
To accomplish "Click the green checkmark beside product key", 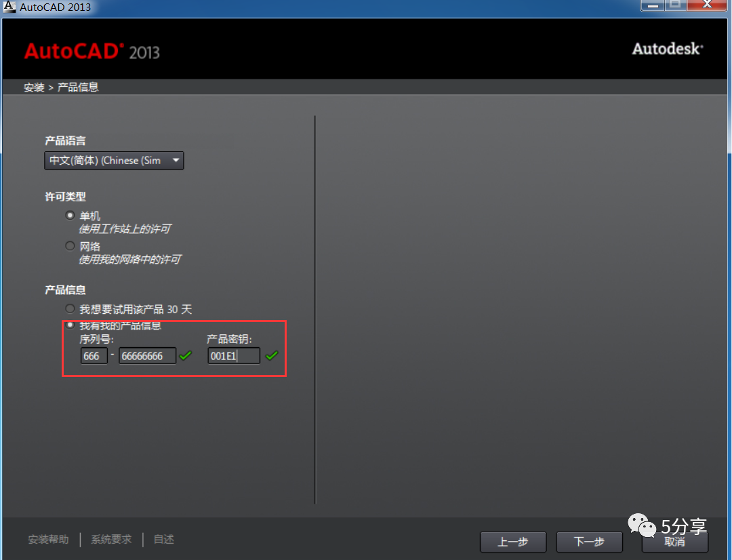I will click(x=272, y=355).
